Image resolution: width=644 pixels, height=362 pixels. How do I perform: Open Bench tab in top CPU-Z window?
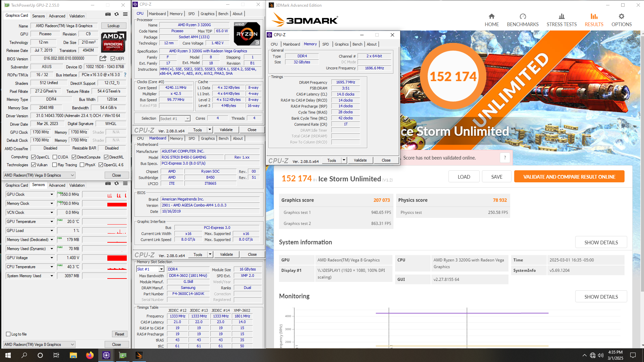click(223, 14)
